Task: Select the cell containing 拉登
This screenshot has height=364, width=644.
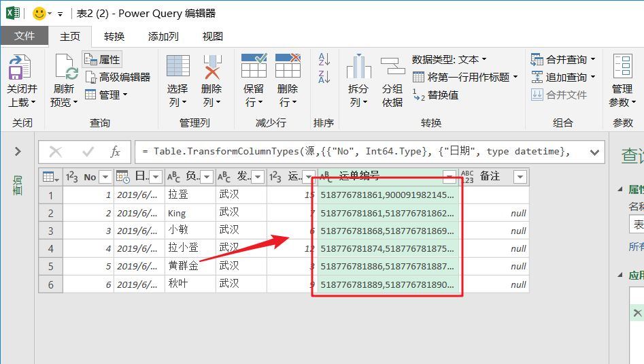Action: [x=190, y=195]
